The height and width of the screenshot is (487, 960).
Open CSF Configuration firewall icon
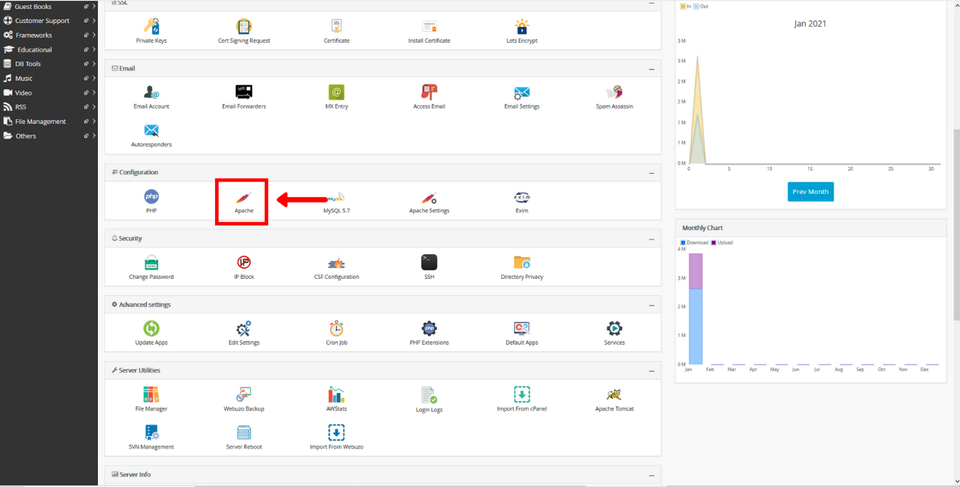336,263
